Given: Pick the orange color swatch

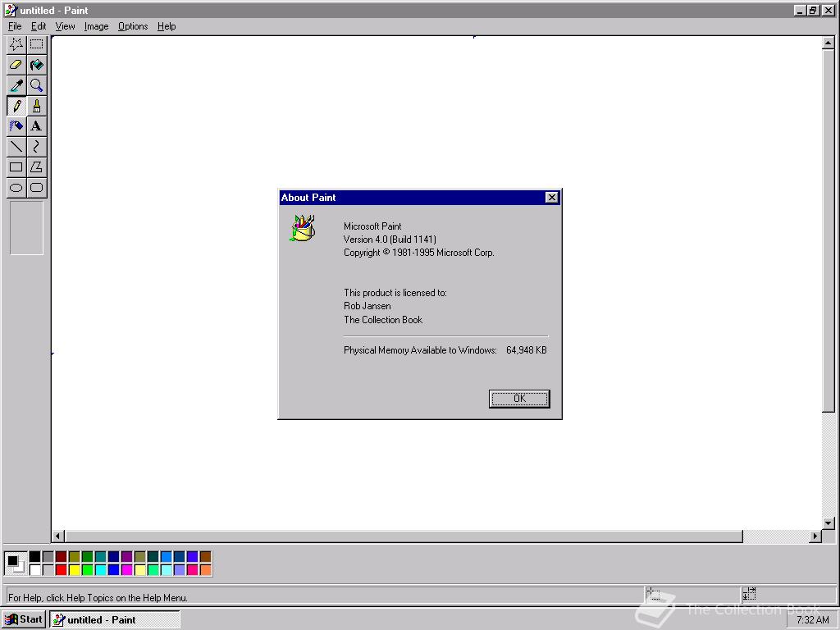Looking at the screenshot, I should pos(205,569).
